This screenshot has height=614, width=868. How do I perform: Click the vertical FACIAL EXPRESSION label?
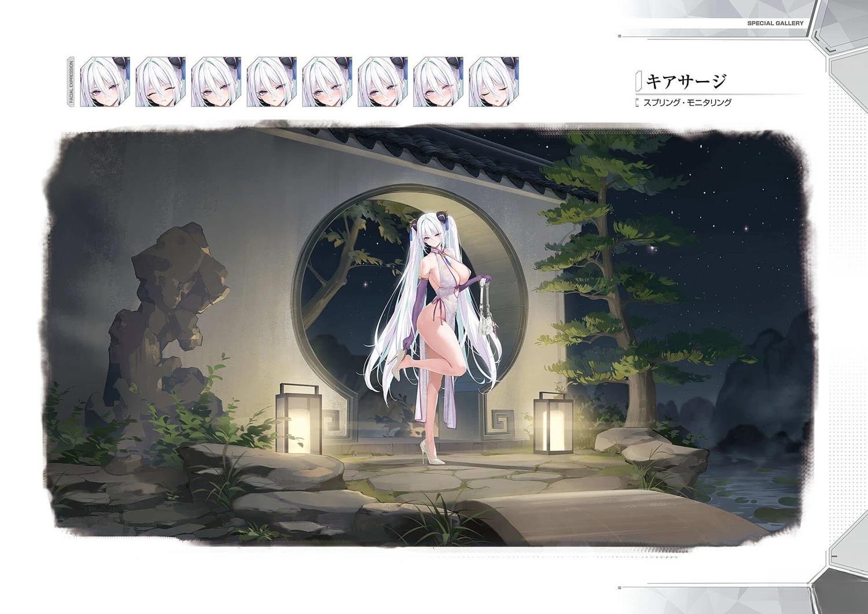pyautogui.click(x=71, y=82)
